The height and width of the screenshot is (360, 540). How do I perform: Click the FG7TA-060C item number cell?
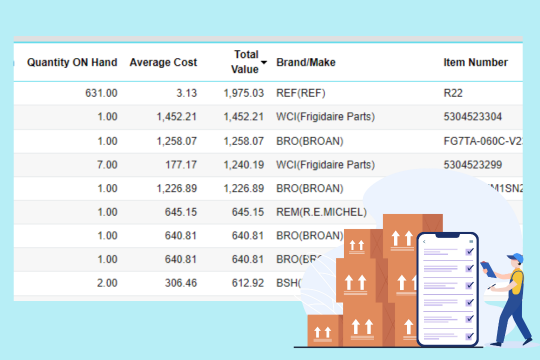[483, 141]
